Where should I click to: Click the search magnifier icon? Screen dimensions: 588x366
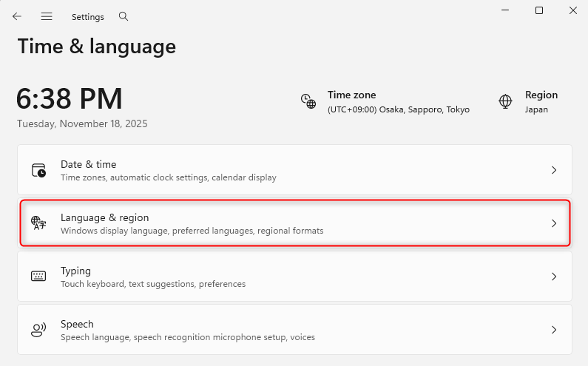124,16
